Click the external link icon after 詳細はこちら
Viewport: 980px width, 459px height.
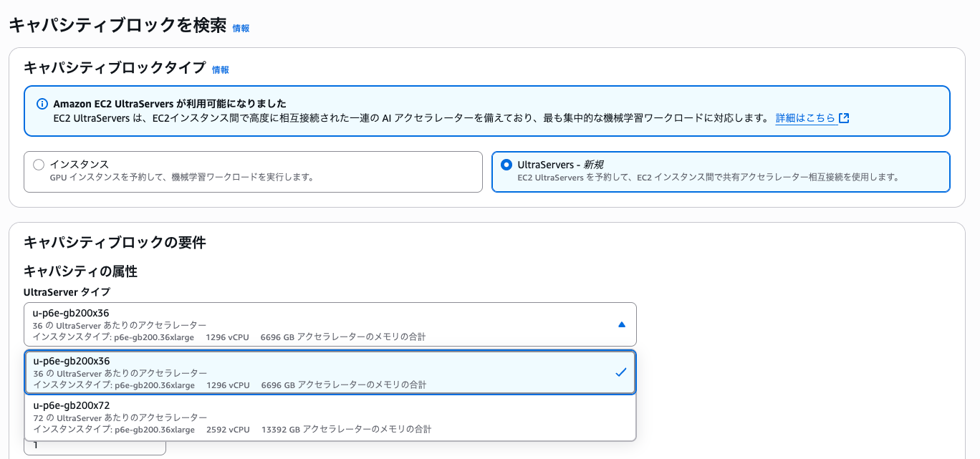coord(844,118)
